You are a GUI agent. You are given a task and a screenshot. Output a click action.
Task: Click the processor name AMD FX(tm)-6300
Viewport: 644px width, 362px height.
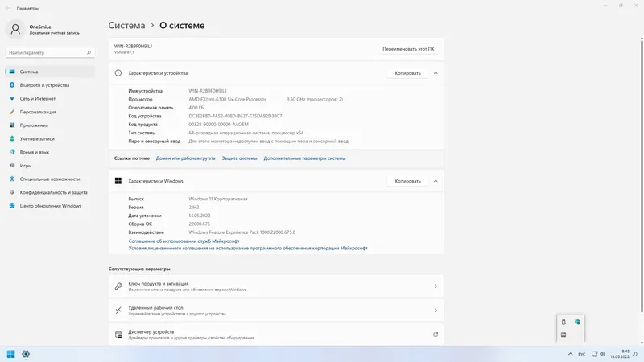click(x=227, y=99)
